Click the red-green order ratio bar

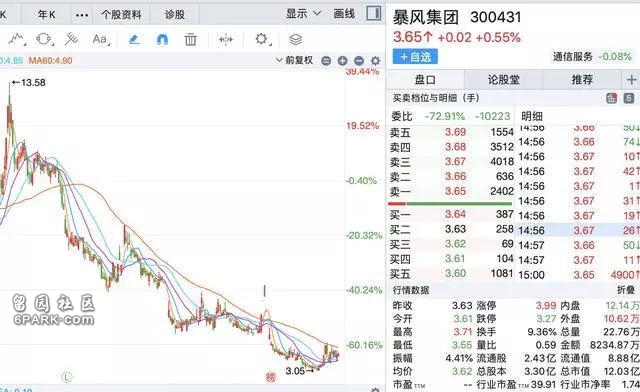point(450,204)
